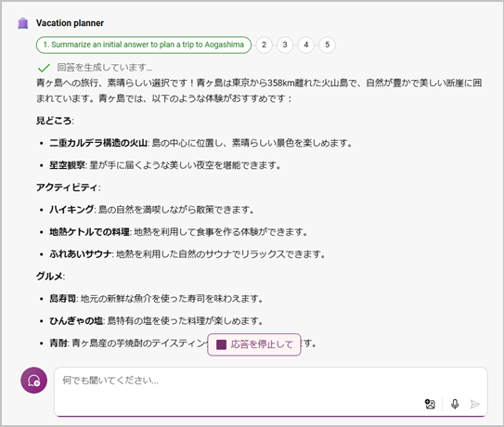Click the send arrow icon
This screenshot has width=504, height=427.
[x=474, y=404]
